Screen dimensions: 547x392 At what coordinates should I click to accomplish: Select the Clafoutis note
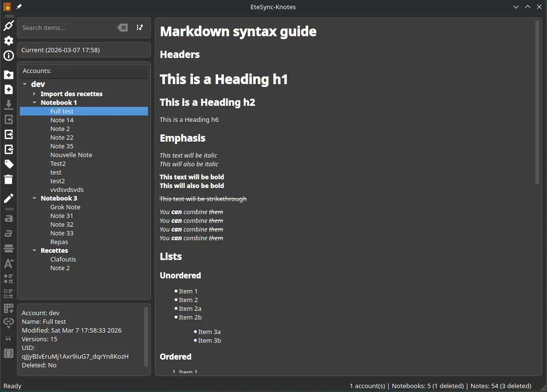[63, 259]
